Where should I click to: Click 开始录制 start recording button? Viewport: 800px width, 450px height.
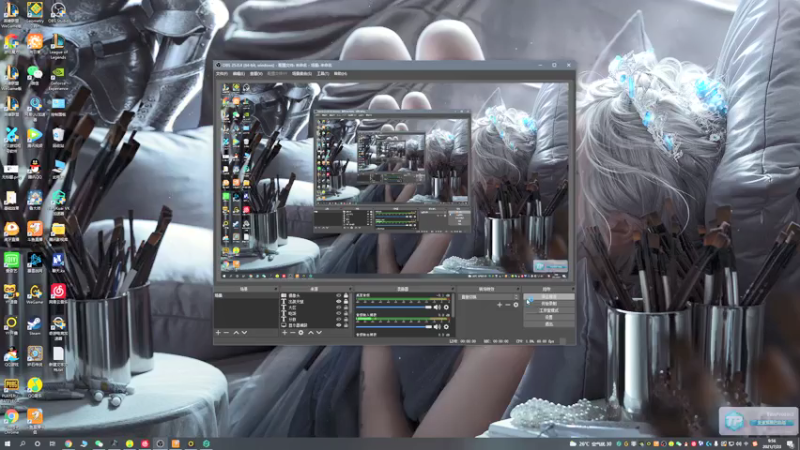(549, 304)
